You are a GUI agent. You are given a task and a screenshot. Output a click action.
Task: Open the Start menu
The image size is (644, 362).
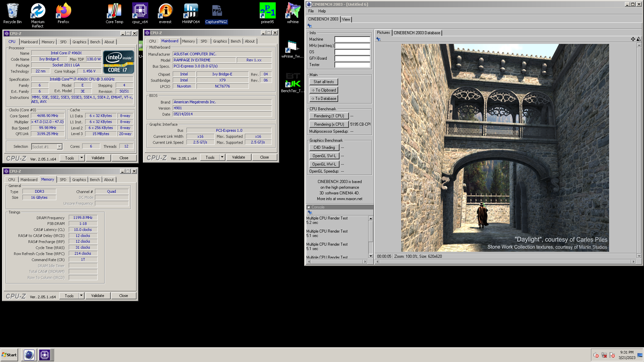tap(9, 355)
